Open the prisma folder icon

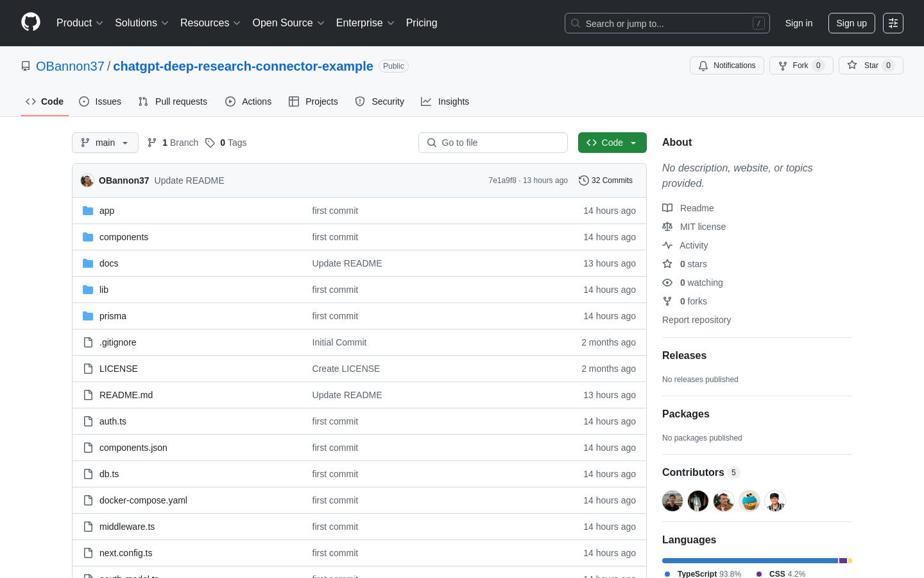pyautogui.click(x=88, y=316)
